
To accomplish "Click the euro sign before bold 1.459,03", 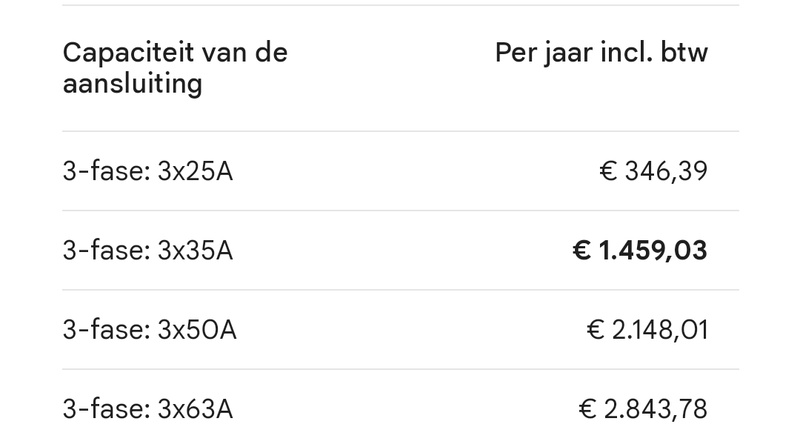I will pos(581,250).
